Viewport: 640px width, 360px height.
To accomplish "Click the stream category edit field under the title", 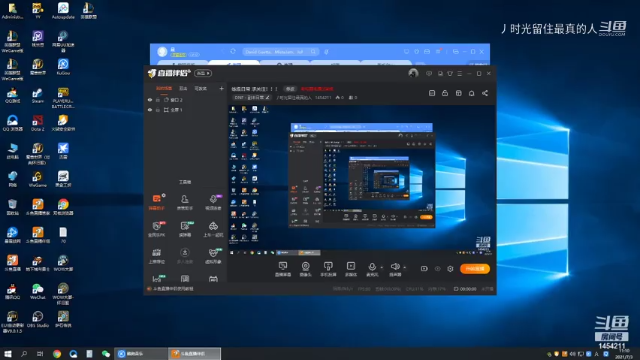I will (252, 98).
